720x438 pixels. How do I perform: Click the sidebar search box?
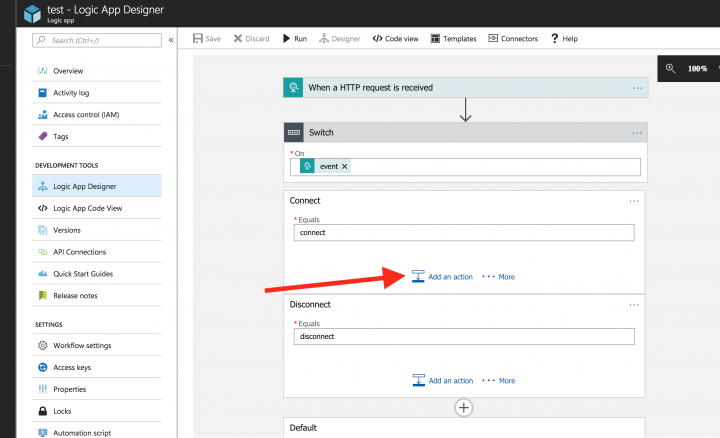[x=97, y=40]
